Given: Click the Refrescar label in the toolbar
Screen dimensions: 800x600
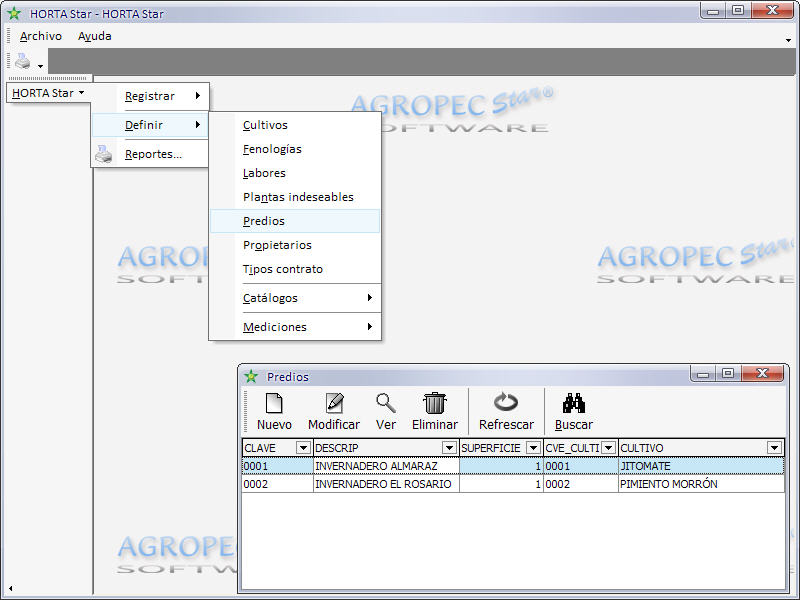Looking at the screenshot, I should [x=506, y=424].
